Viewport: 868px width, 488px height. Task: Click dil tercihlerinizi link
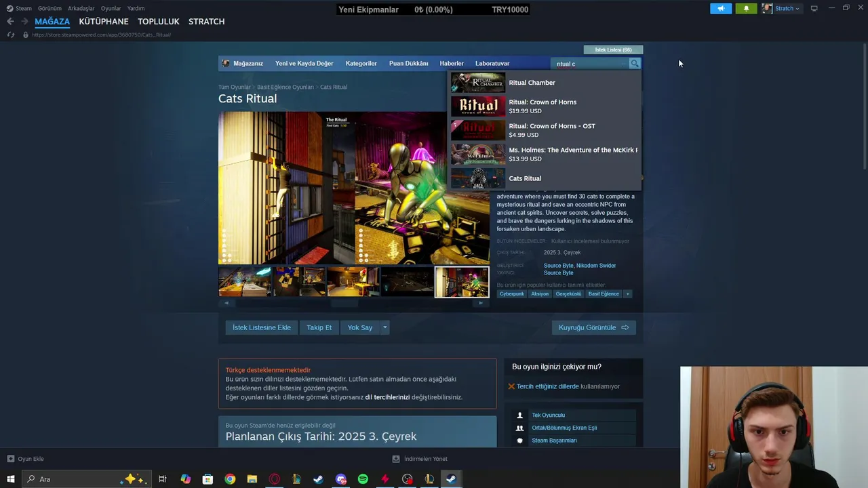(387, 397)
